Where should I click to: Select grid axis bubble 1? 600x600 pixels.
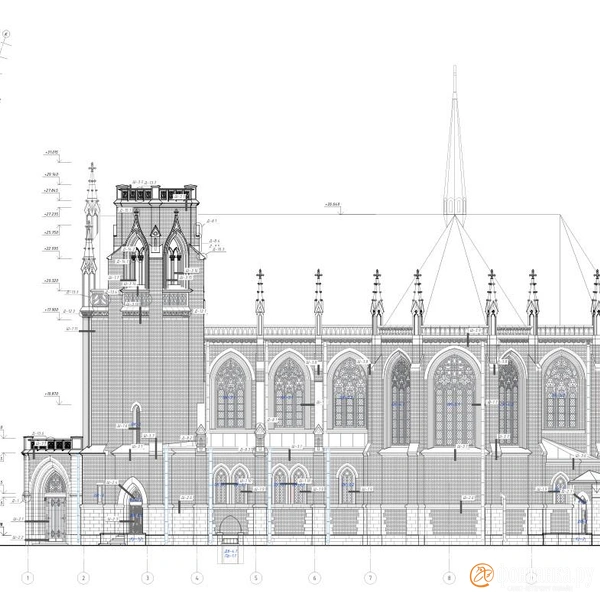point(28,578)
